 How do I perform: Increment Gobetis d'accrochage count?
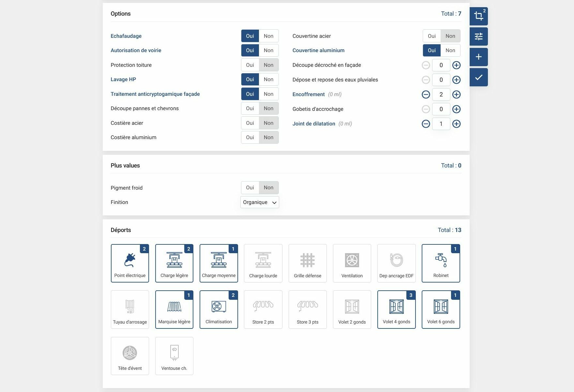tap(456, 109)
